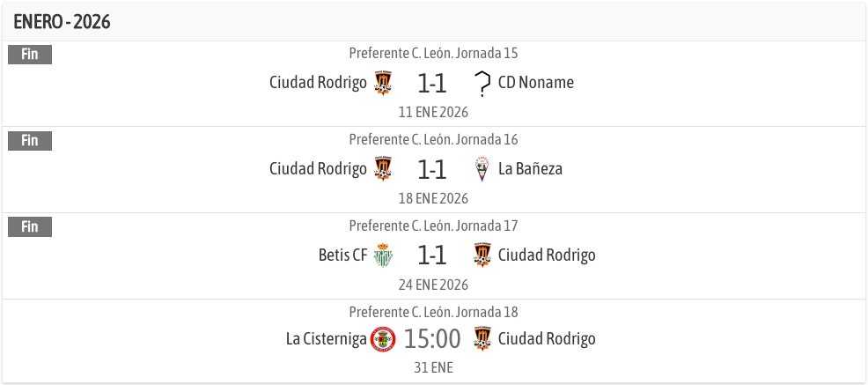The width and height of the screenshot is (868, 385).
Task: Open the La Cisterniga team name
Action: pyautogui.click(x=326, y=339)
